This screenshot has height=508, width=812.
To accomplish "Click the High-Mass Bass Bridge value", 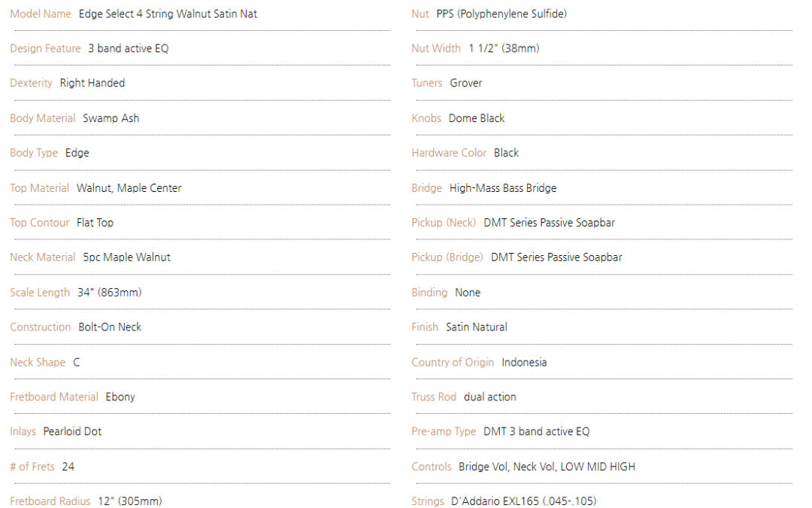I will pyautogui.click(x=503, y=188).
